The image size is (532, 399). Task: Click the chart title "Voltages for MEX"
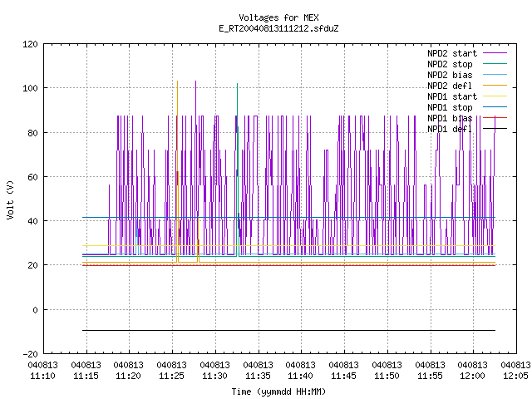coord(278,17)
